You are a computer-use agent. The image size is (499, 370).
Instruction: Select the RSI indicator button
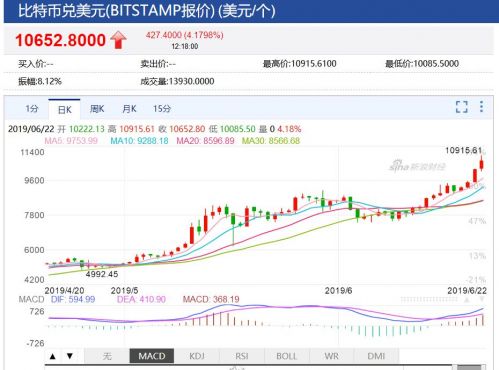[242, 356]
